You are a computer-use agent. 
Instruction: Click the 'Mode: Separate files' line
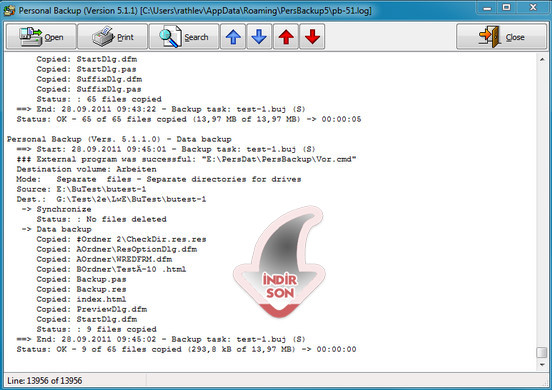pos(159,179)
